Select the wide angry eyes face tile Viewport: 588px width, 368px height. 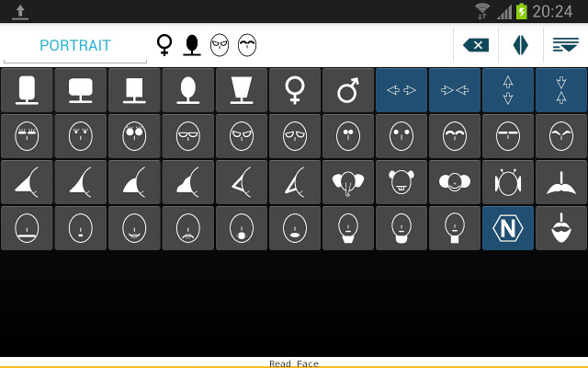241,136
